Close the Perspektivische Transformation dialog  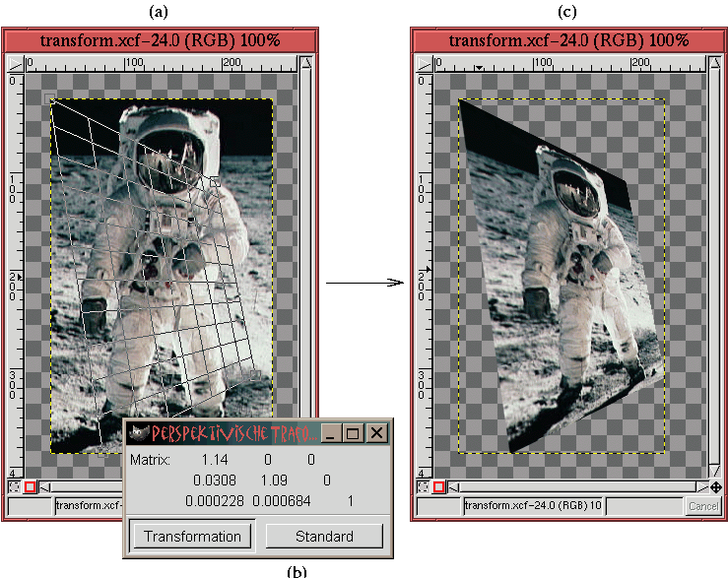(x=376, y=432)
